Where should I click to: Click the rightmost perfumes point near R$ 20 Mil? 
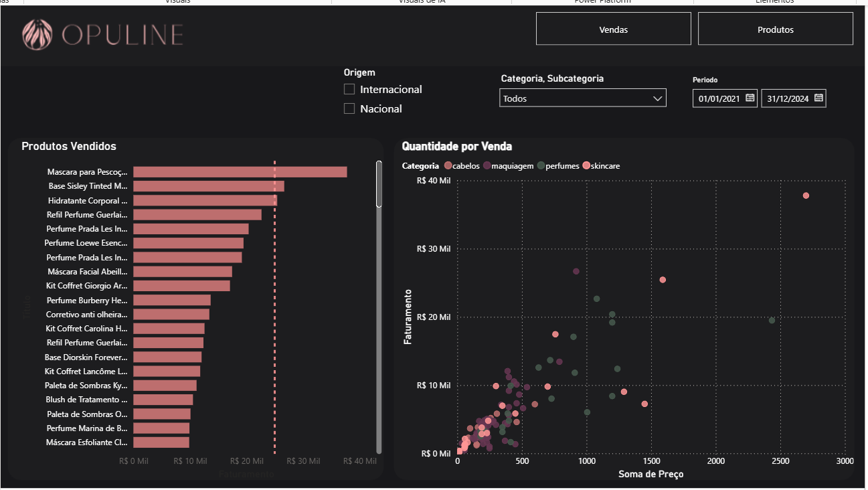[772, 320]
